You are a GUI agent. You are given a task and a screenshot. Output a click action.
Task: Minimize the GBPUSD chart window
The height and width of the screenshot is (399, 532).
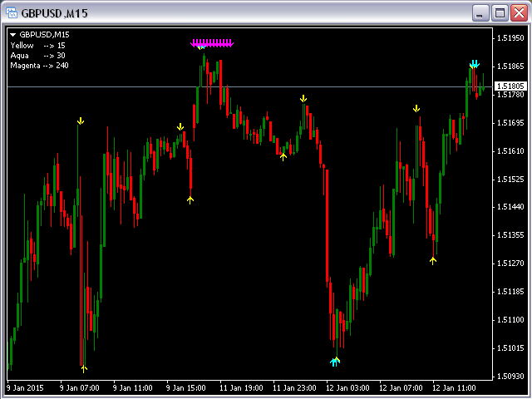coord(480,13)
